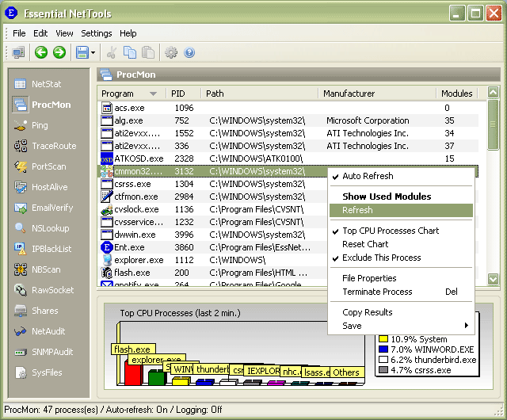Click the Save floppy disk toolbar icon
This screenshot has height=420, width=507.
pos(82,52)
